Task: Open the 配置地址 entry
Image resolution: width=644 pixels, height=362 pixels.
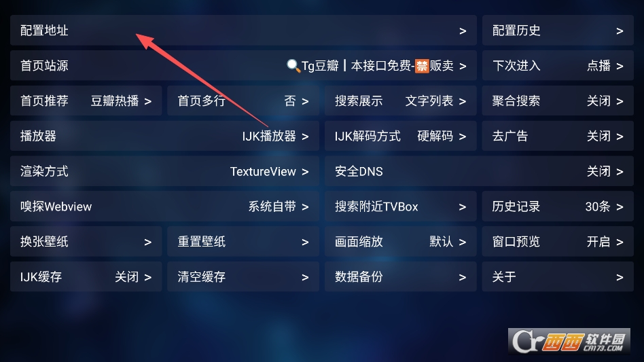Action: click(244, 31)
